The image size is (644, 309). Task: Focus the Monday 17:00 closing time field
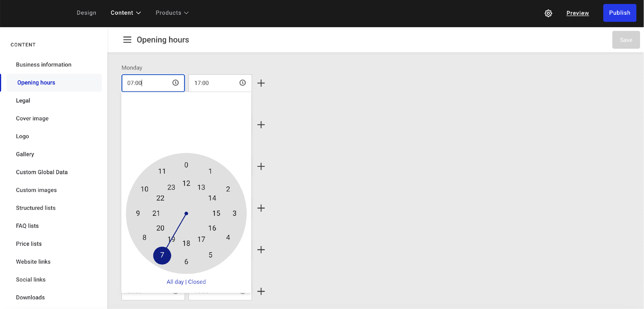pos(220,83)
